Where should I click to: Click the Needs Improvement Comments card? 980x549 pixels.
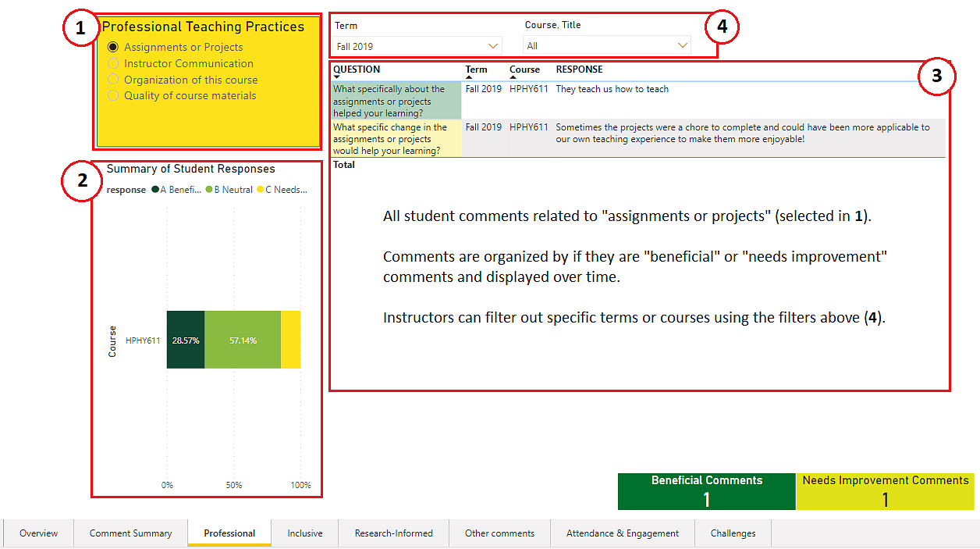pos(886,491)
